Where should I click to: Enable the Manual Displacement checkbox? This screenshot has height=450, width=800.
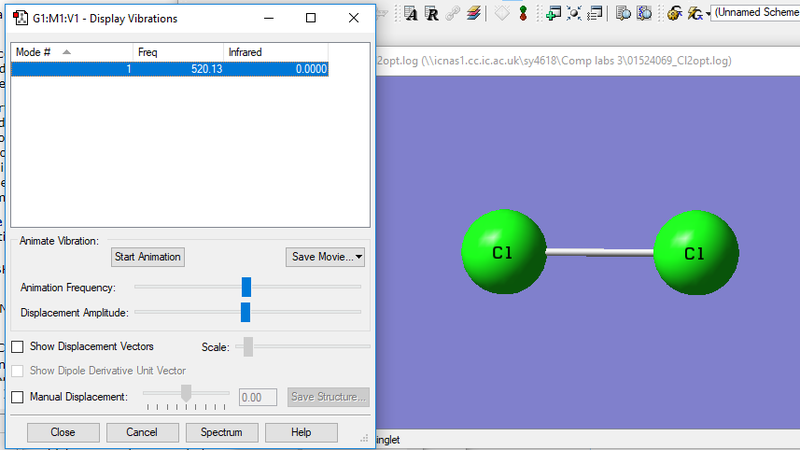(x=17, y=397)
